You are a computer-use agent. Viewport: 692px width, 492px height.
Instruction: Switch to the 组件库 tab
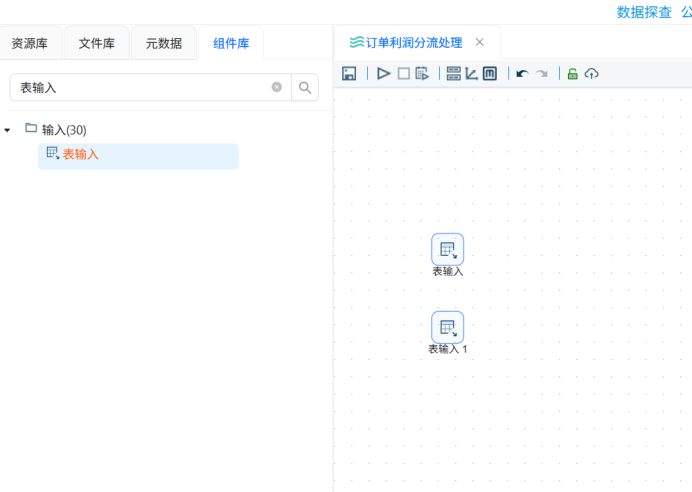[231, 43]
